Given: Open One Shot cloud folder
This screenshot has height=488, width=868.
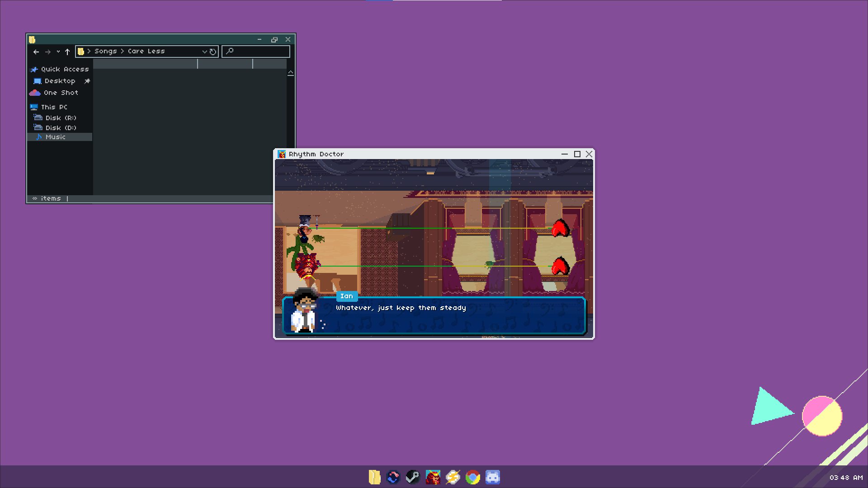Looking at the screenshot, I should [x=54, y=93].
